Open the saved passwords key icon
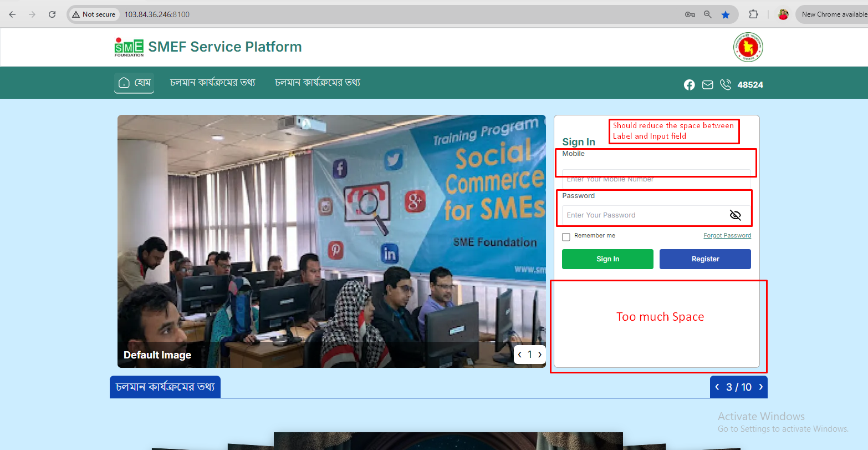 pos(690,14)
